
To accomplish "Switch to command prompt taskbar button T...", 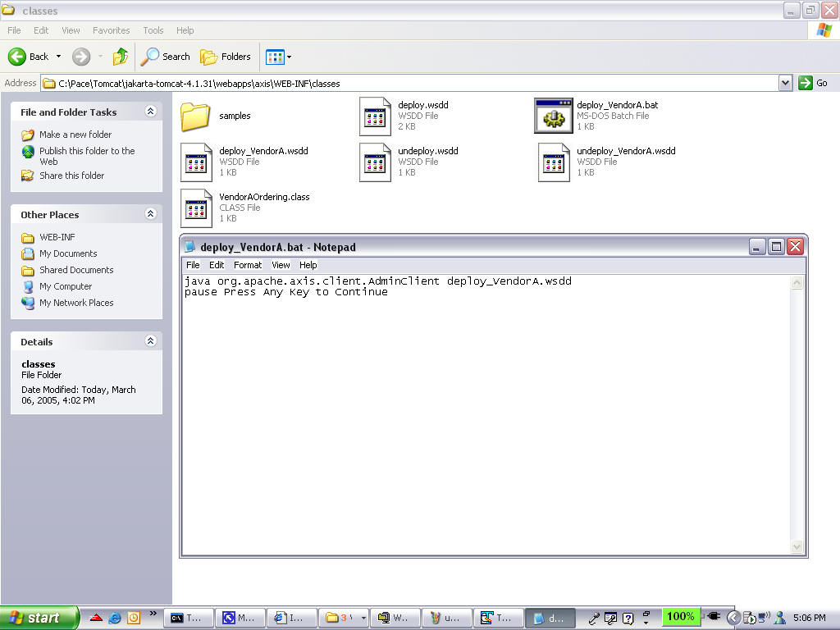I will point(188,618).
